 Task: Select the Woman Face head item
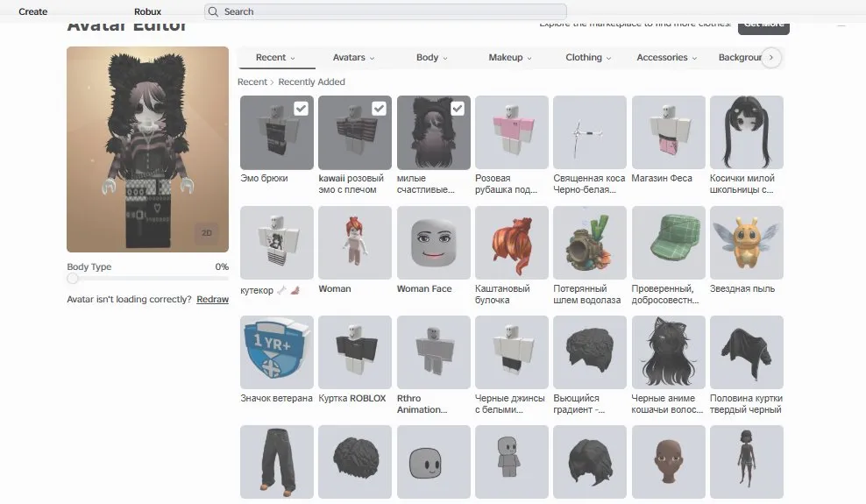[434, 243]
